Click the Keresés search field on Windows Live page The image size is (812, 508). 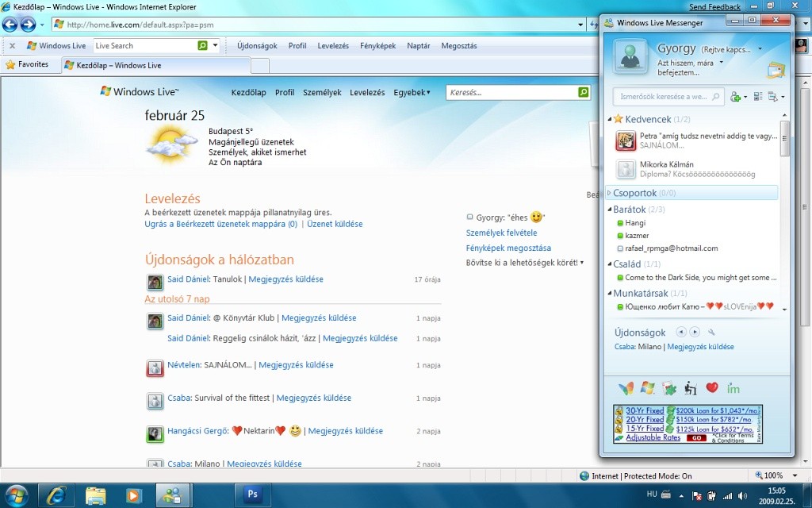pyautogui.click(x=511, y=92)
